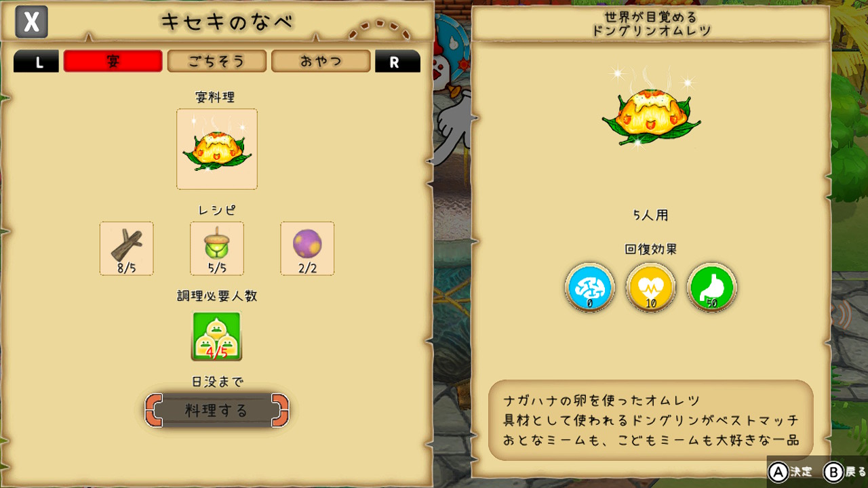Select the purple spotted egg ingredient
868x488 pixels.
click(x=307, y=249)
